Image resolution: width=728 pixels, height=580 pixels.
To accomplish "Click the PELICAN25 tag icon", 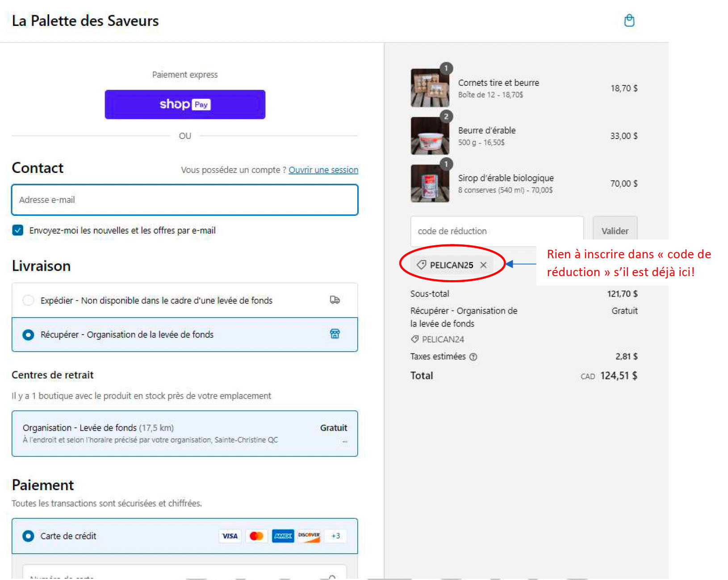I will click(x=421, y=265).
